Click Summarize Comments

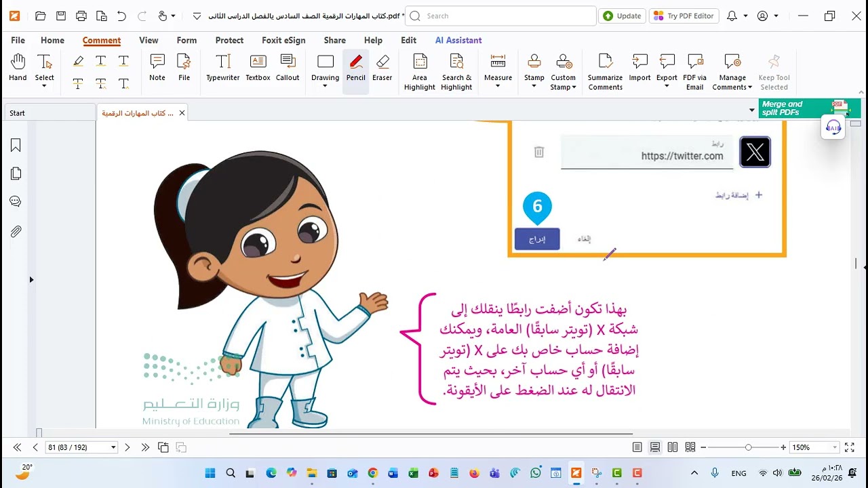click(606, 72)
